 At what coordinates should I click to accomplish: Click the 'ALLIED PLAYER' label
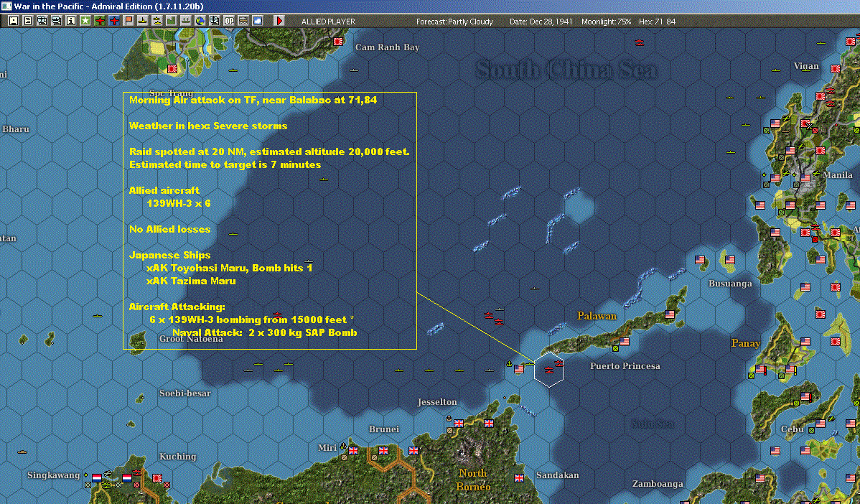328,22
